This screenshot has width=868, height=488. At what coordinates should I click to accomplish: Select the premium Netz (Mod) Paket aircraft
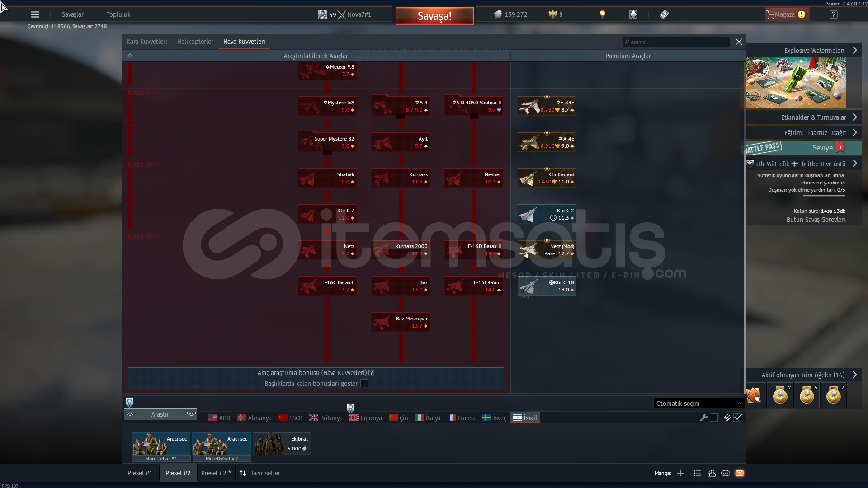click(x=547, y=250)
